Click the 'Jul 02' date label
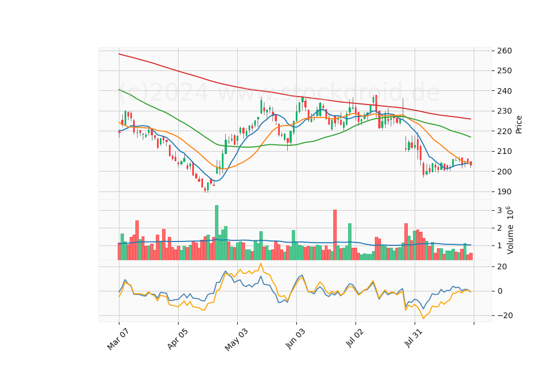 coord(355,338)
